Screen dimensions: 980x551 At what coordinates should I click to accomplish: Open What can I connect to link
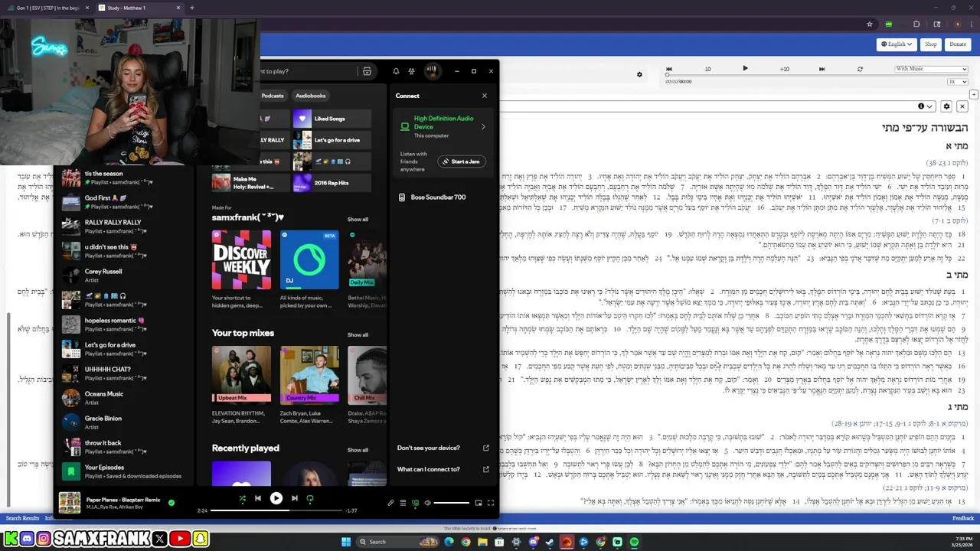443,469
